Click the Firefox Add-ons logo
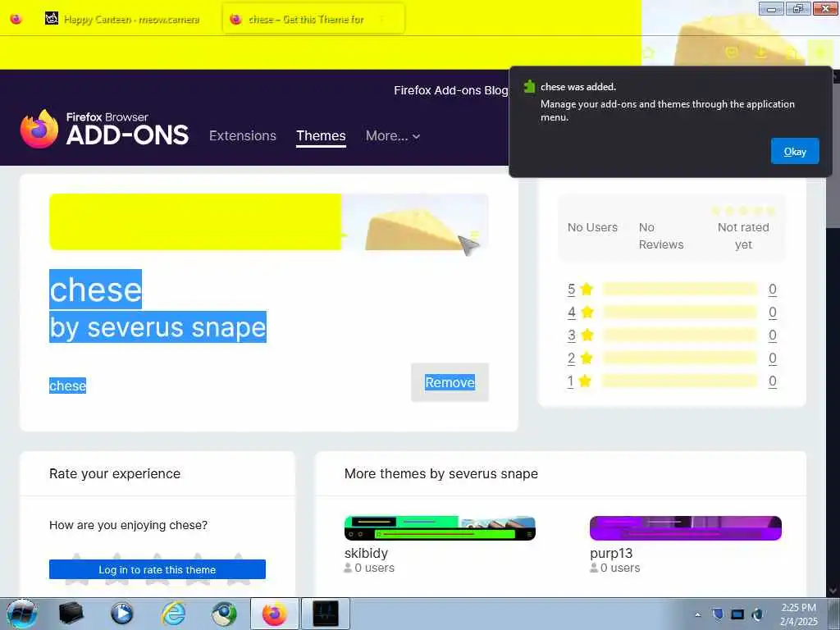 [x=104, y=129]
